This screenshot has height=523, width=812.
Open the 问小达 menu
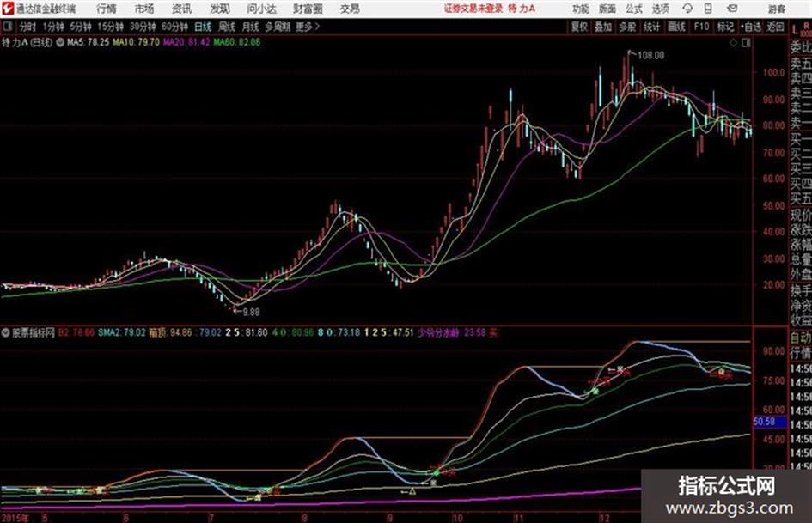coord(261,9)
